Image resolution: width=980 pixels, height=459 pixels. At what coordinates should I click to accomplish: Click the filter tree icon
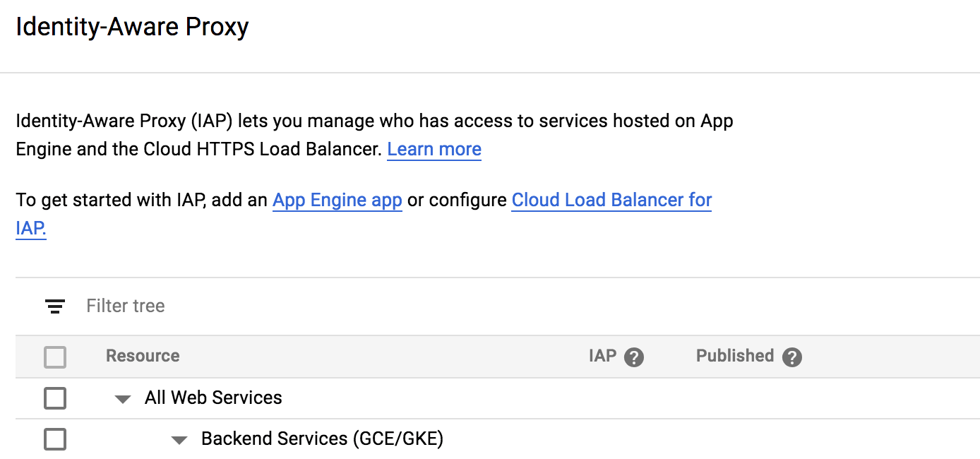(55, 306)
